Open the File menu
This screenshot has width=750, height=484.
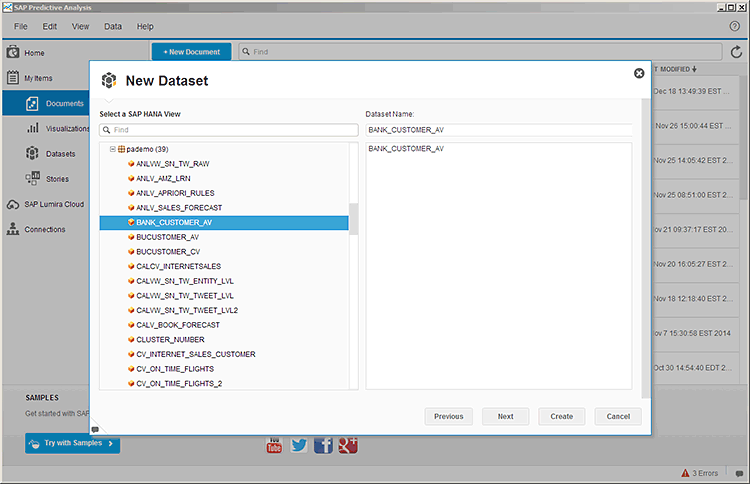tap(21, 26)
